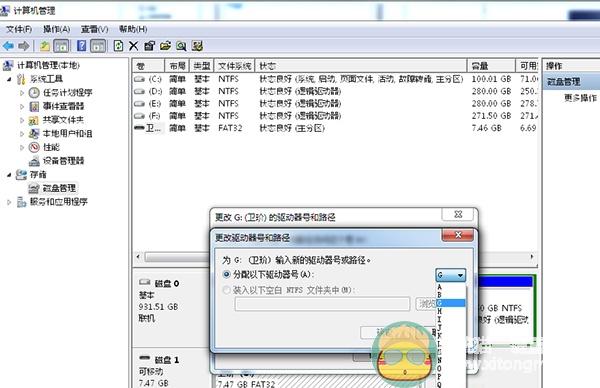
Task: Click 更多操作 in the actions pane
Action: point(580,98)
